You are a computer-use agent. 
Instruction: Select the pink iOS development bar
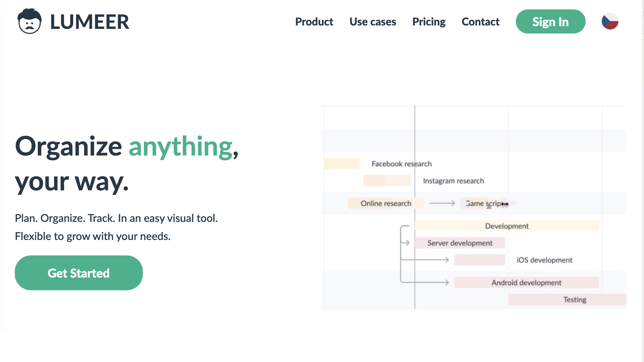[480, 260]
